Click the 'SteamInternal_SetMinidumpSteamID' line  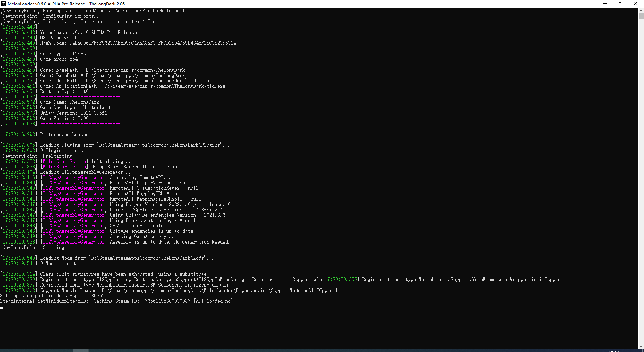(116, 301)
